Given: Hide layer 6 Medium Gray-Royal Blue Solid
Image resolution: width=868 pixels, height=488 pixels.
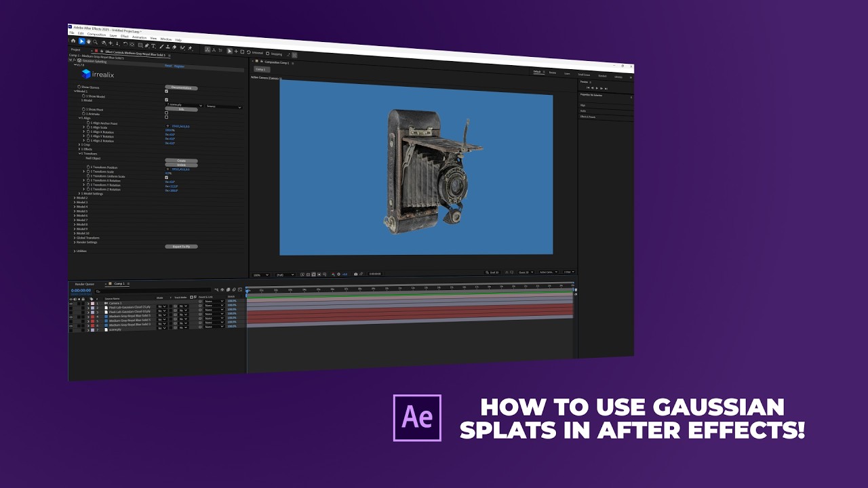Looking at the screenshot, I should [71, 325].
